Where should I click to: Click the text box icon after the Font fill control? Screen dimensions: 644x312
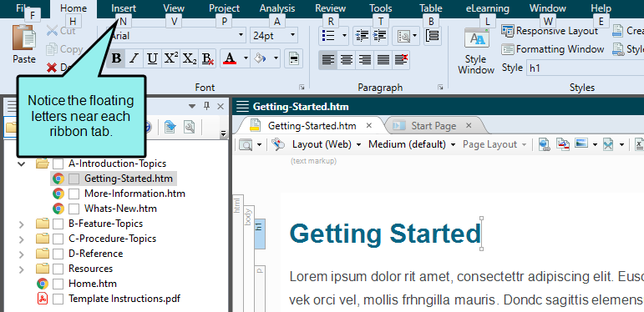coord(294,58)
